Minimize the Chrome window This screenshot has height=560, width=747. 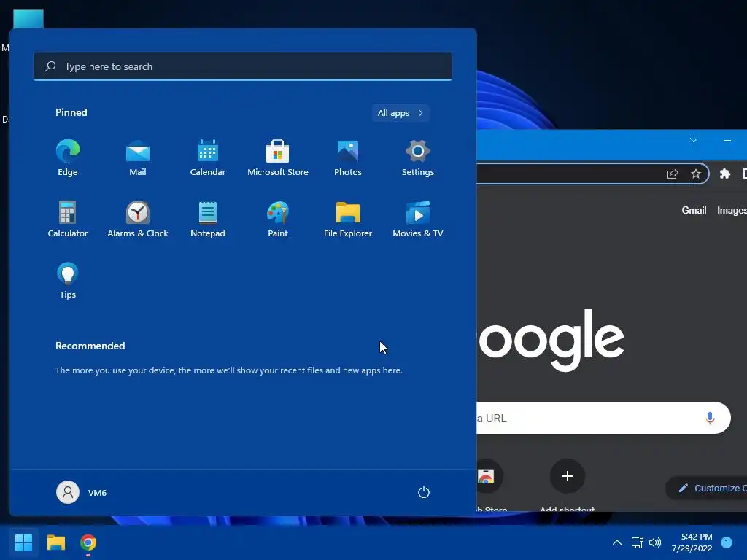point(727,140)
